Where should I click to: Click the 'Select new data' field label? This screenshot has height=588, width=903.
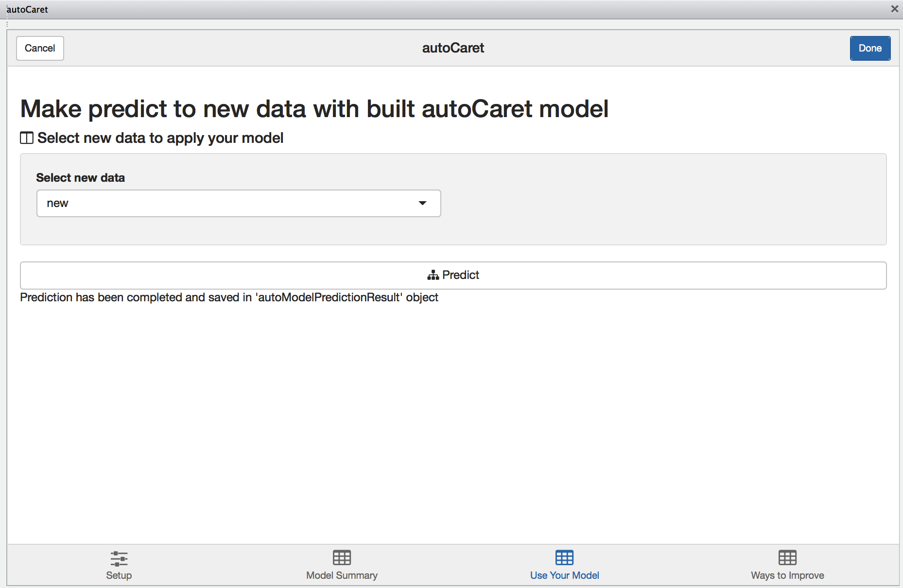[x=80, y=178]
